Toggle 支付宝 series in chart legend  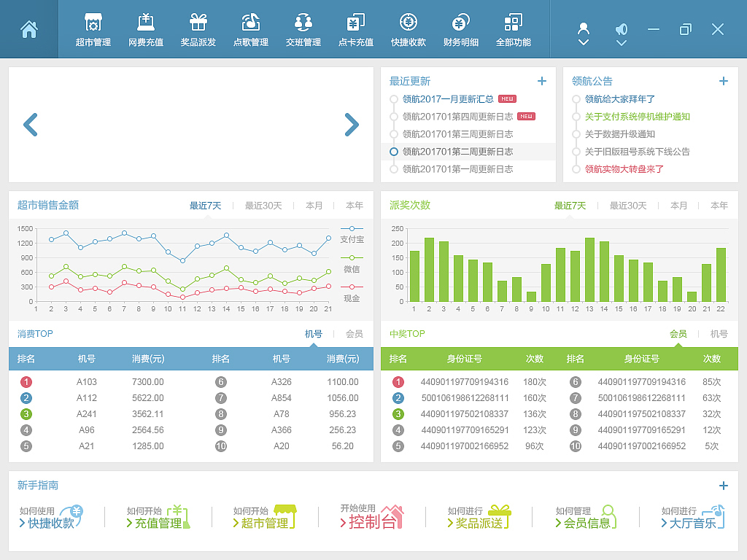pos(352,234)
